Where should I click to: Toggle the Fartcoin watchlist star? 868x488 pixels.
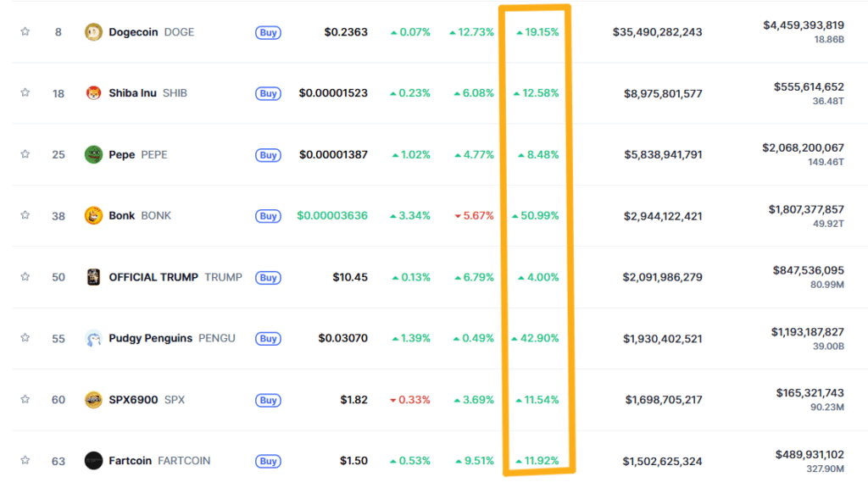click(x=25, y=460)
